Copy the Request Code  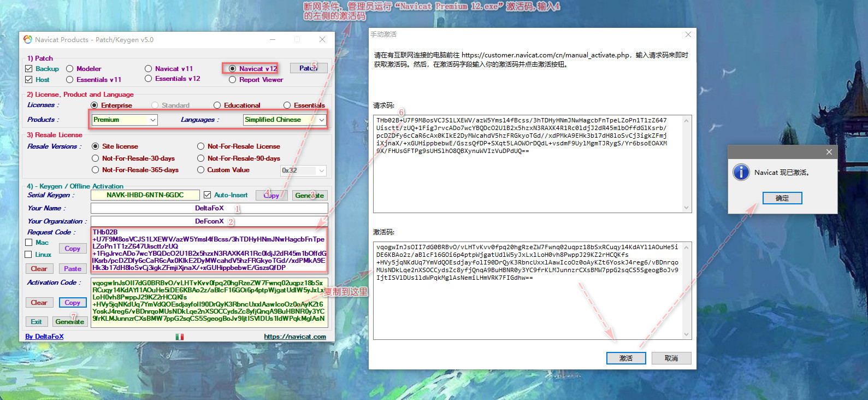point(73,249)
